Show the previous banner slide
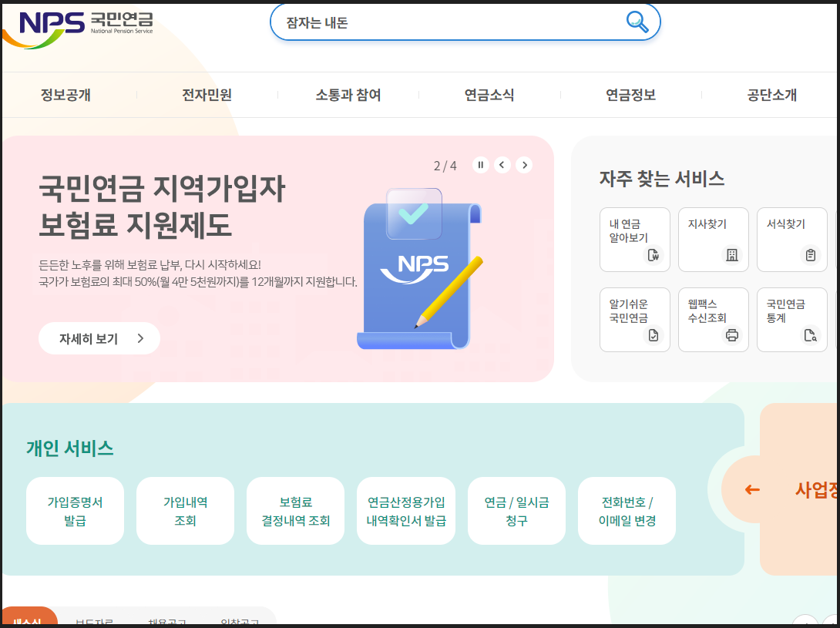This screenshot has width=840, height=628. coord(502,164)
